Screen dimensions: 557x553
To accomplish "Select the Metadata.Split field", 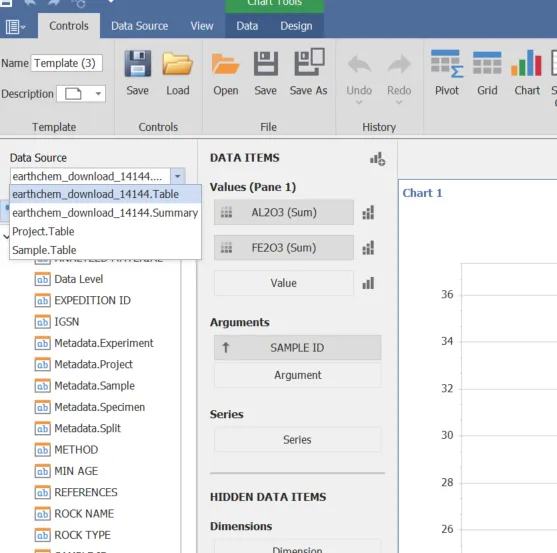I will (87, 428).
